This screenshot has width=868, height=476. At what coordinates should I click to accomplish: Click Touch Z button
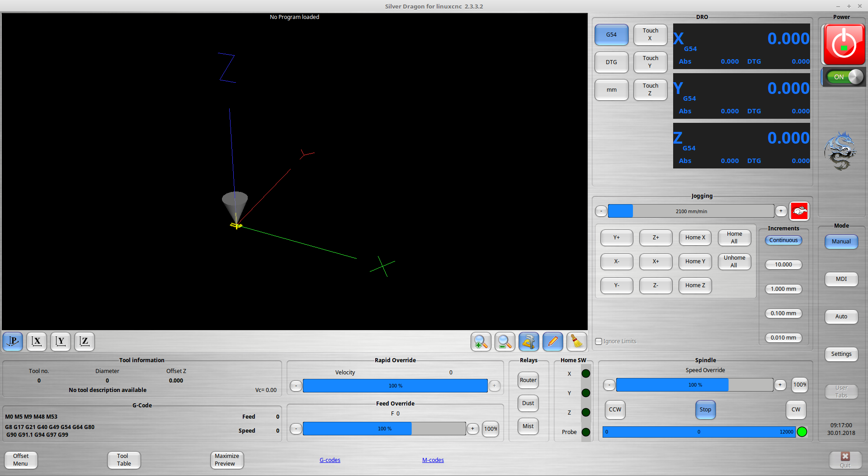pyautogui.click(x=650, y=90)
